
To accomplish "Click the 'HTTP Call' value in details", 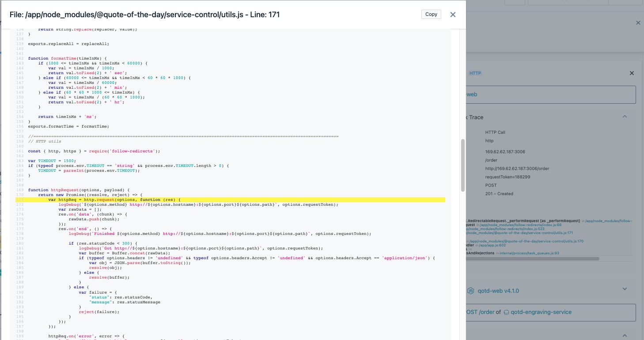I will 495,132.
